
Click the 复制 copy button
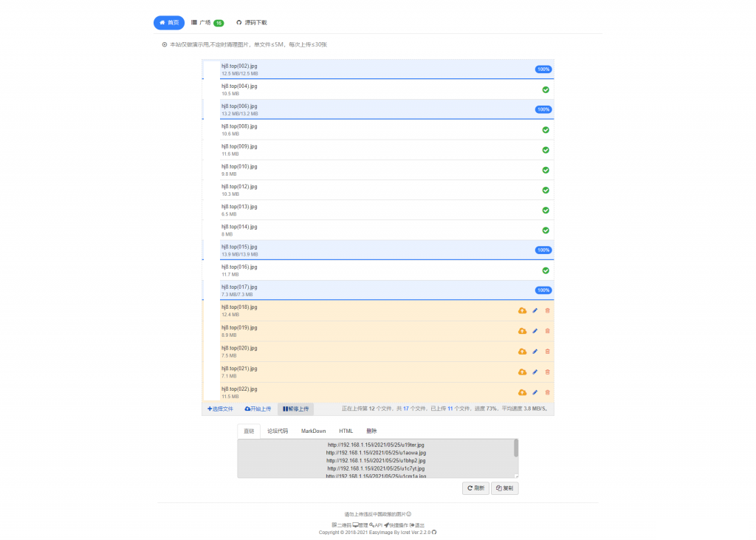[x=504, y=488]
